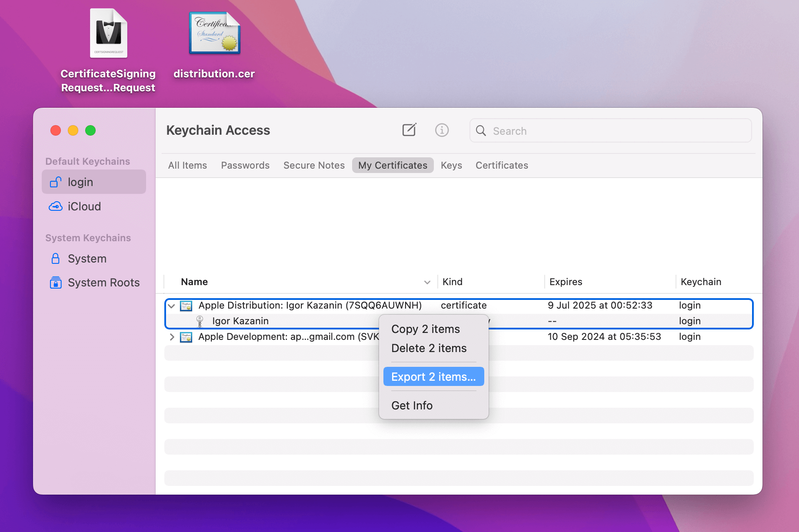
Task: Open the CertificateSigningRequest file on desktop
Action: [108, 50]
